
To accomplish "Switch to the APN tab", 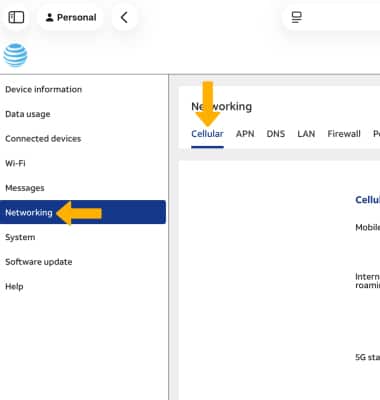I will coord(245,134).
